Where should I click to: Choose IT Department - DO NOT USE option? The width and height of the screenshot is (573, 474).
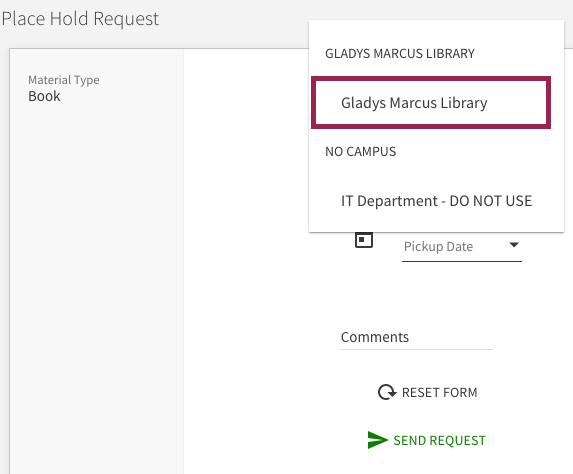(x=436, y=201)
